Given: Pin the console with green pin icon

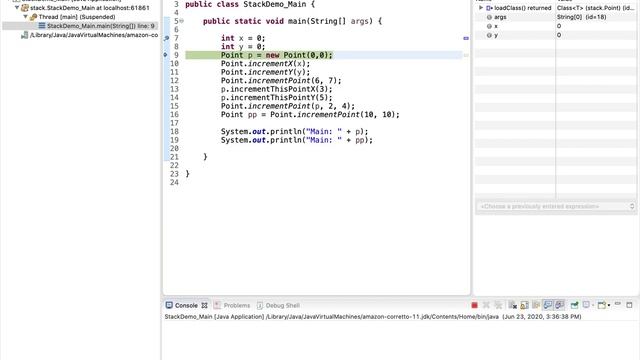Looking at the screenshot, I should pyautogui.click(x=574, y=305).
